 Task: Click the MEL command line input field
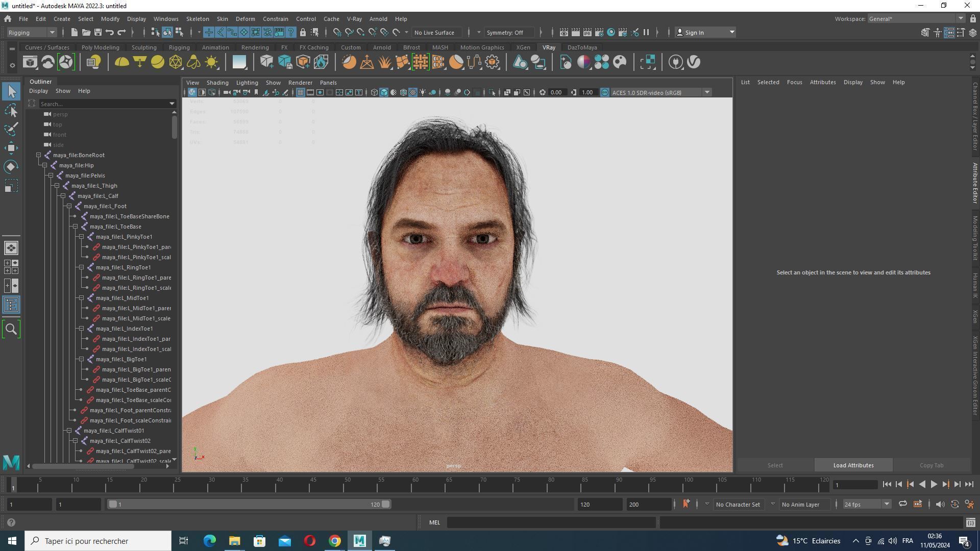click(551, 522)
